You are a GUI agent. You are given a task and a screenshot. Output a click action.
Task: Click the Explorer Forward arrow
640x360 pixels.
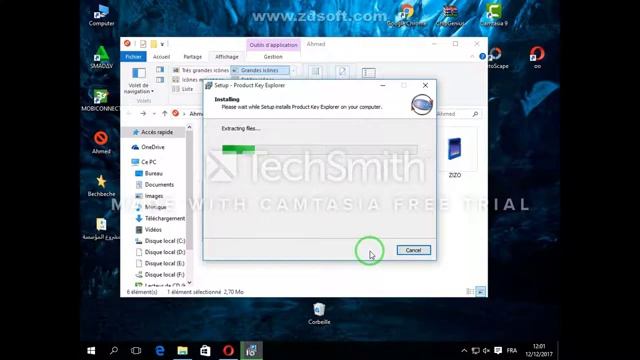tap(143, 113)
